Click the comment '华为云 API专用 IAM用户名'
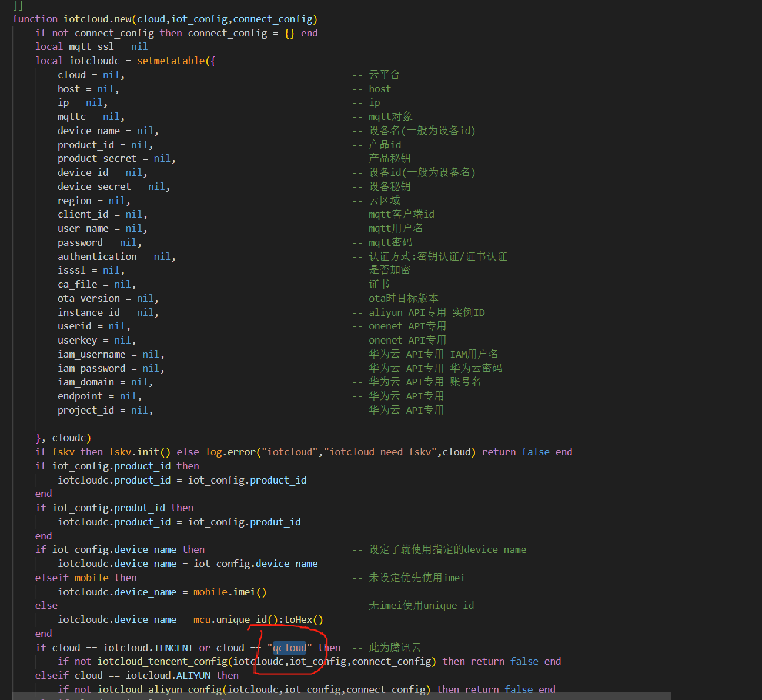Screen dimensions: 762x700 pyautogui.click(x=433, y=354)
